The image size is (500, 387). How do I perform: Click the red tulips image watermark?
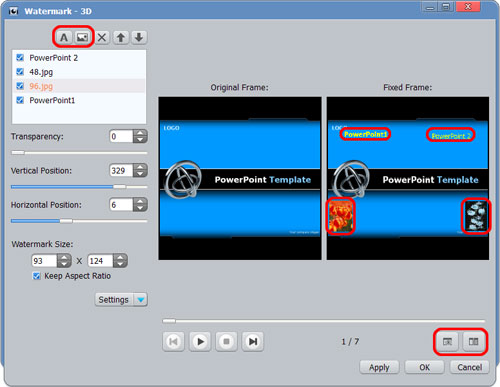pos(341,217)
